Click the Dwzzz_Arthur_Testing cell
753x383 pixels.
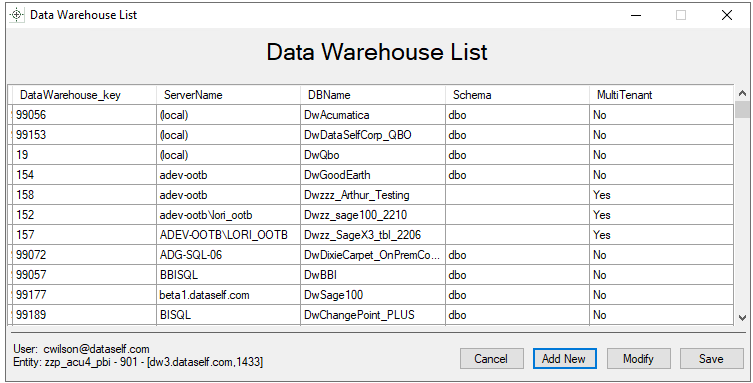(x=373, y=195)
